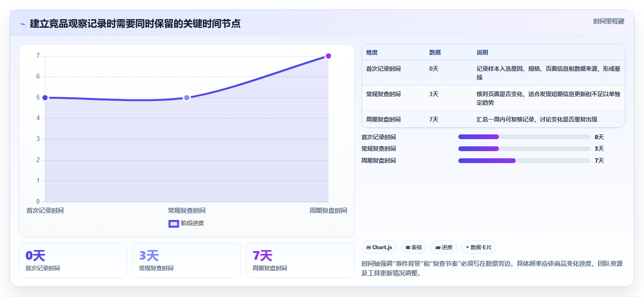Click the 0天 cell in the table
644x297 pixels.
[434, 69]
